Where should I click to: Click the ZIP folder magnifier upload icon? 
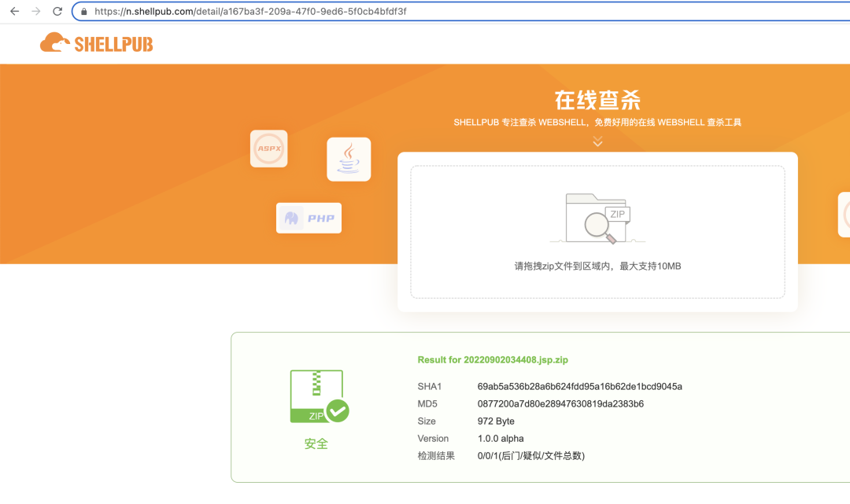597,218
